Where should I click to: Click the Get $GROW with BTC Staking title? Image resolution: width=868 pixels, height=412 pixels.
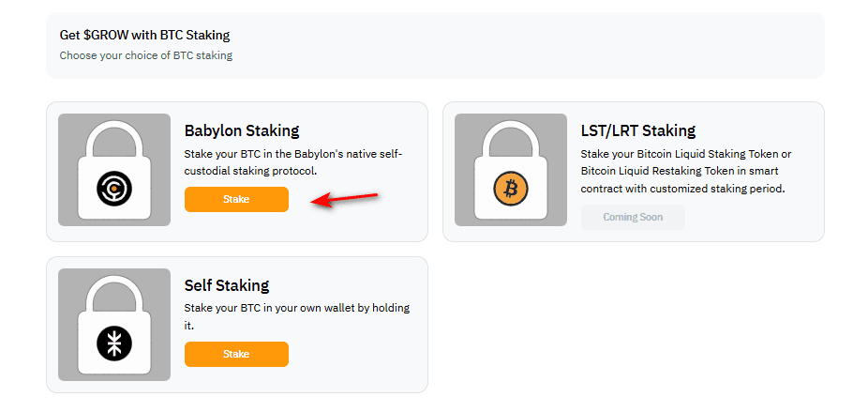point(144,36)
